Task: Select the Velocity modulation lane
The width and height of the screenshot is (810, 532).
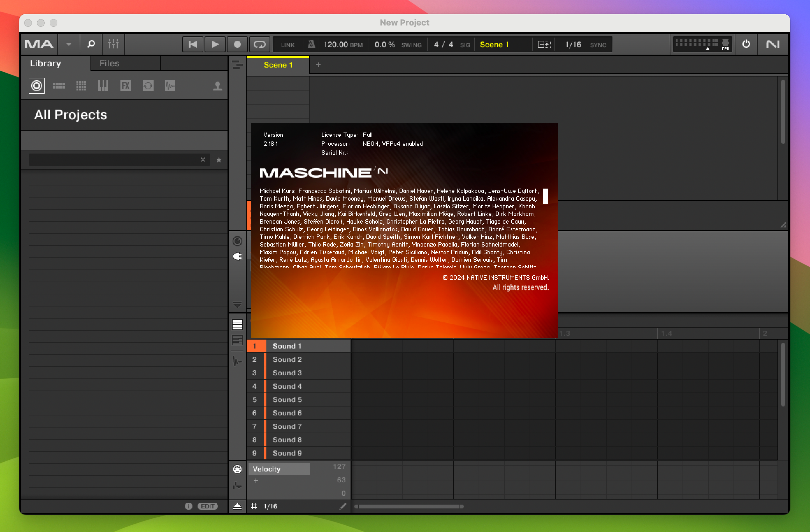Action: tap(279, 469)
